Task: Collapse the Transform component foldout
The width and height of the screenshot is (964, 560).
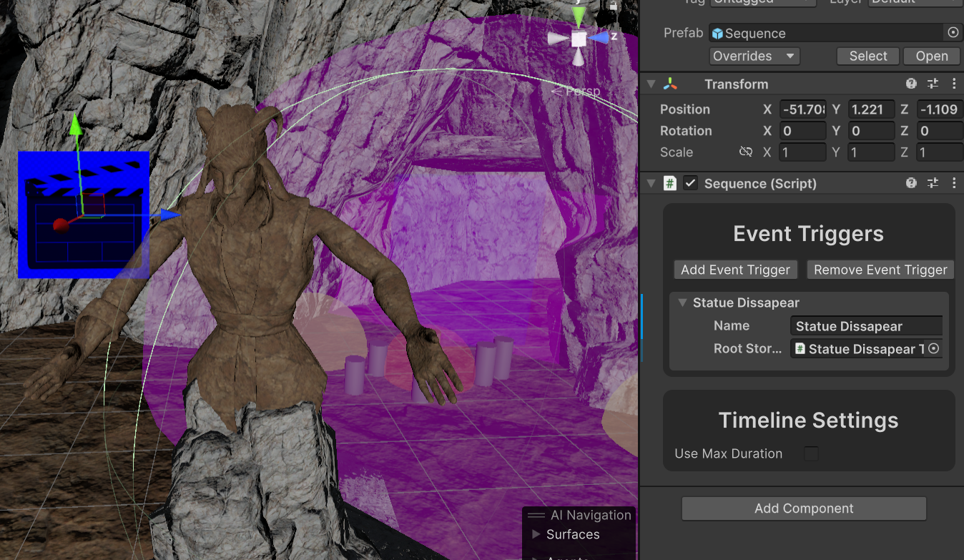Action: point(651,84)
